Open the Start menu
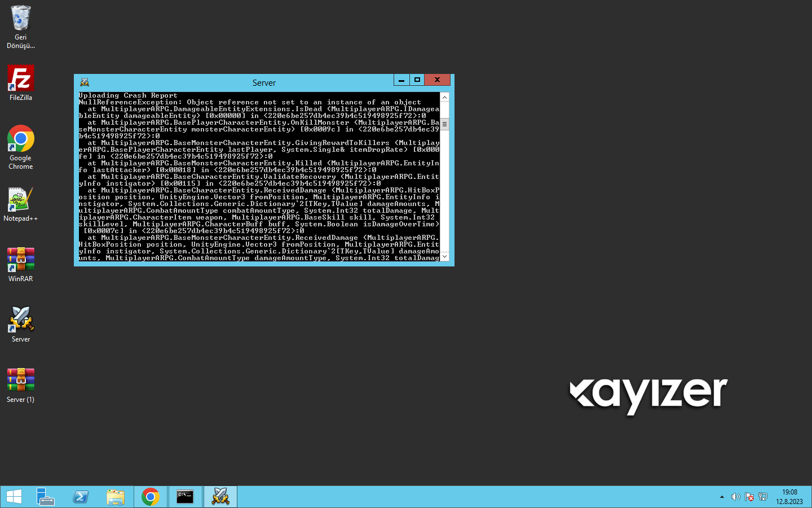 point(14,497)
